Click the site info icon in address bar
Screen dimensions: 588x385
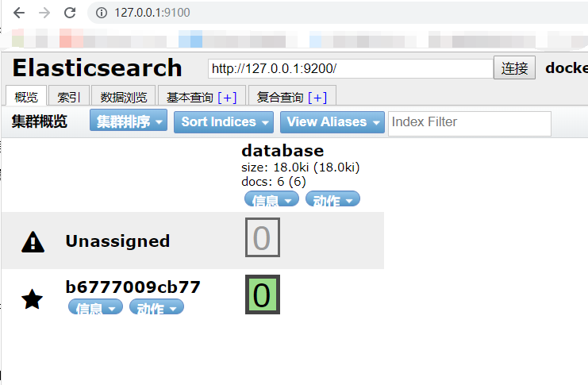102,13
